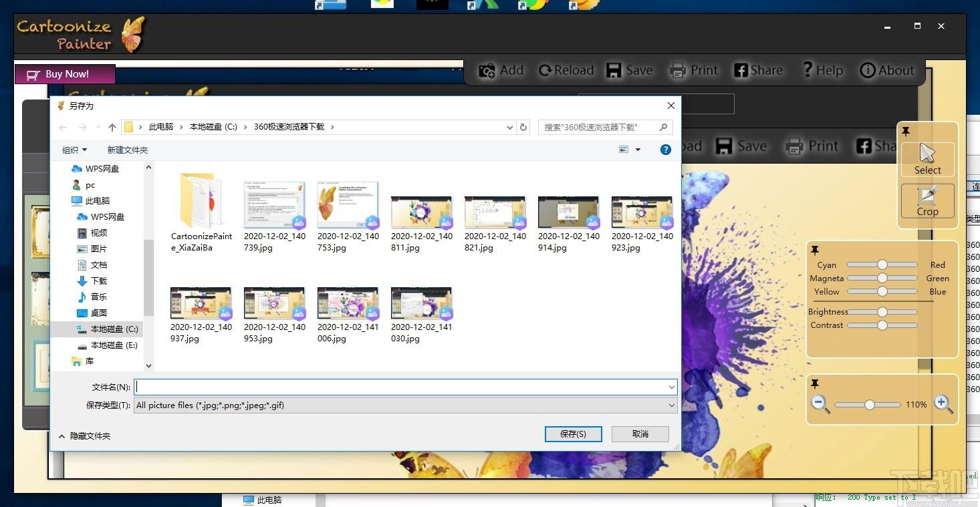This screenshot has width=980, height=507.
Task: Click the dialog forward arrow
Action: point(83,127)
